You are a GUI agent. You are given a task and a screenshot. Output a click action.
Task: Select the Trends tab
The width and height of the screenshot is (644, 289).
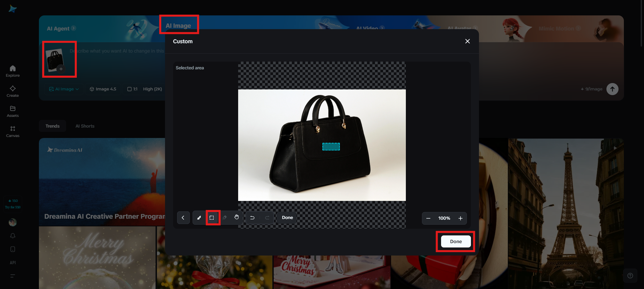coord(53,126)
